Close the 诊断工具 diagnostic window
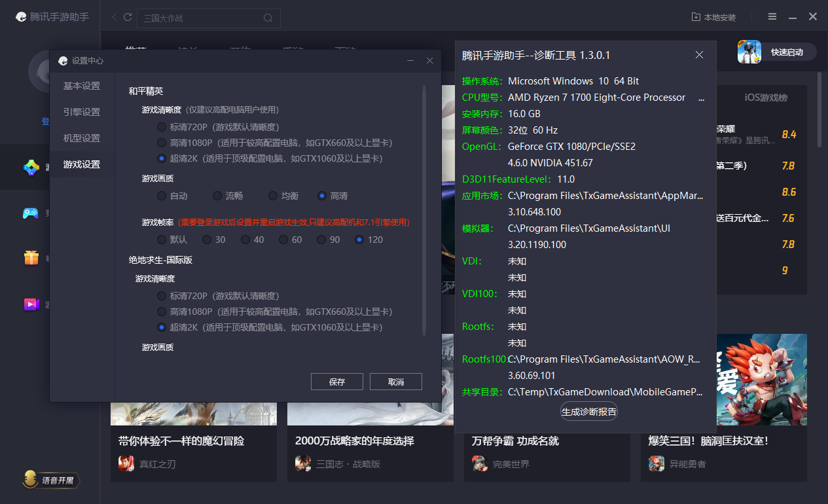This screenshot has width=828, height=504. 700,55
